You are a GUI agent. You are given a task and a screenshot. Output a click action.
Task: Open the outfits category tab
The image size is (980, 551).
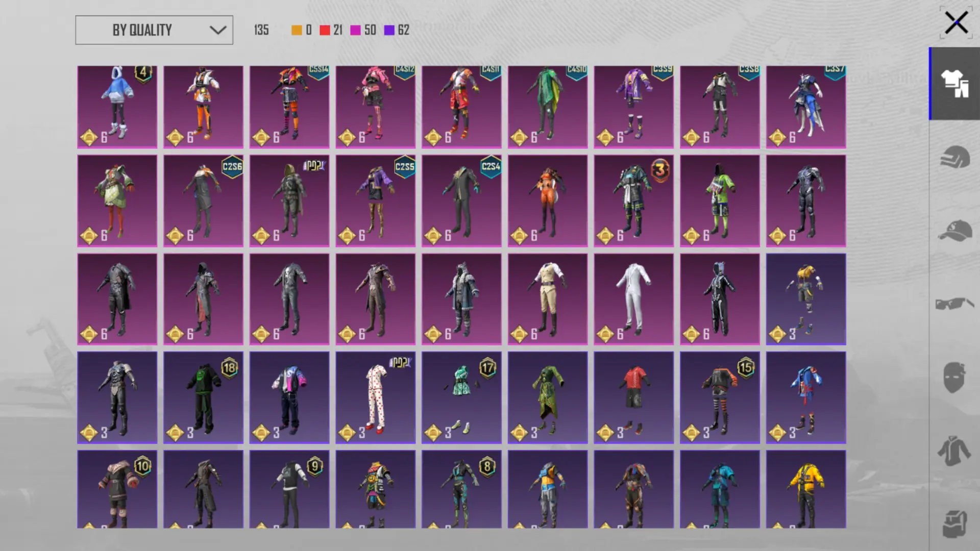click(x=954, y=84)
